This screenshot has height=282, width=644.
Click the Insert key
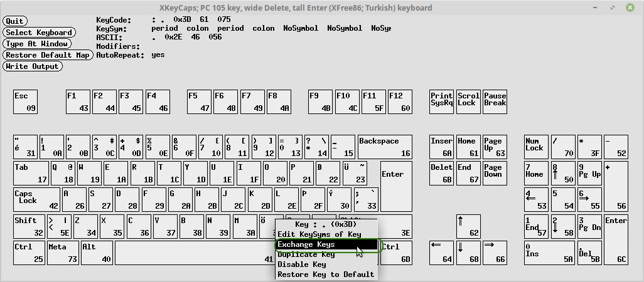pyautogui.click(x=441, y=147)
